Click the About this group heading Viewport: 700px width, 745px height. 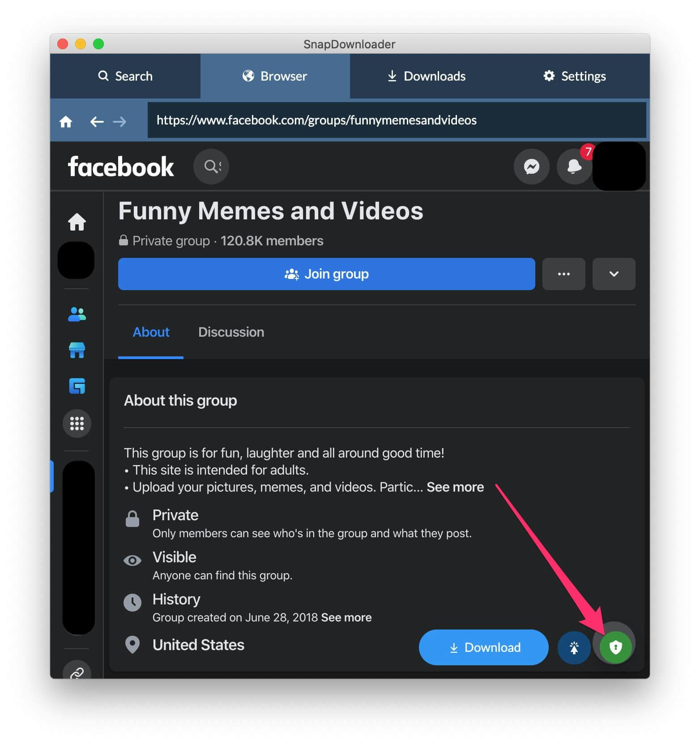tap(180, 400)
